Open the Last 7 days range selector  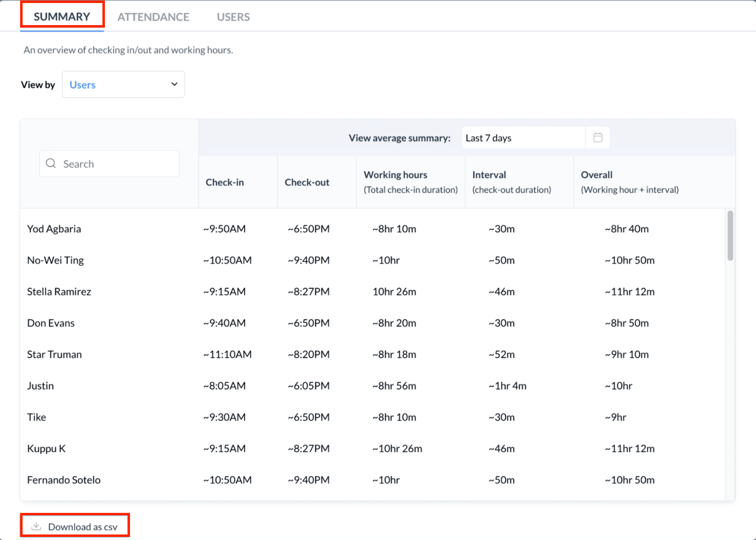pos(523,138)
